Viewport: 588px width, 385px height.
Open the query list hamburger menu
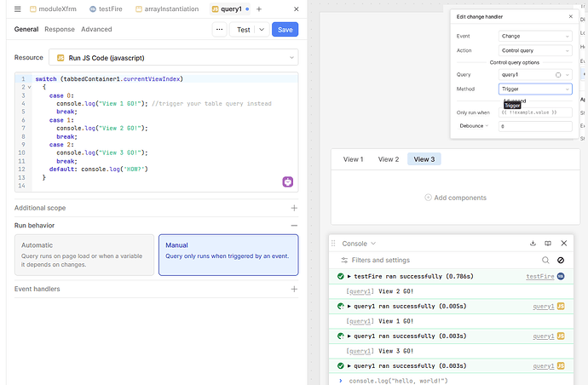[17, 9]
